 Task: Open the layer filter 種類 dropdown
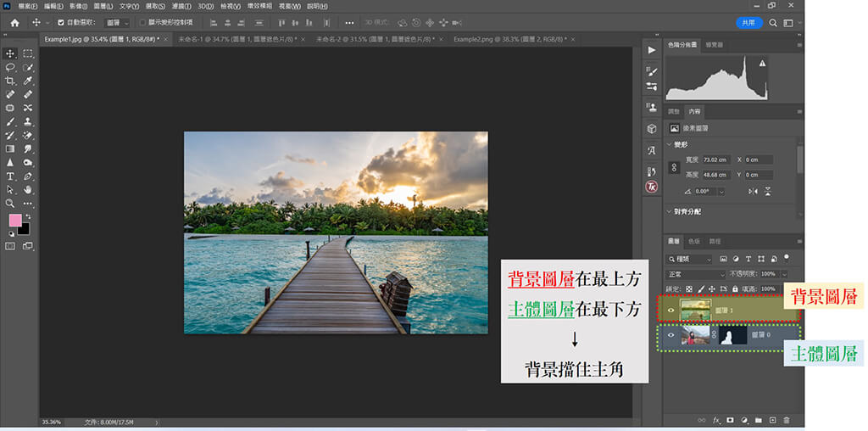pyautogui.click(x=690, y=259)
